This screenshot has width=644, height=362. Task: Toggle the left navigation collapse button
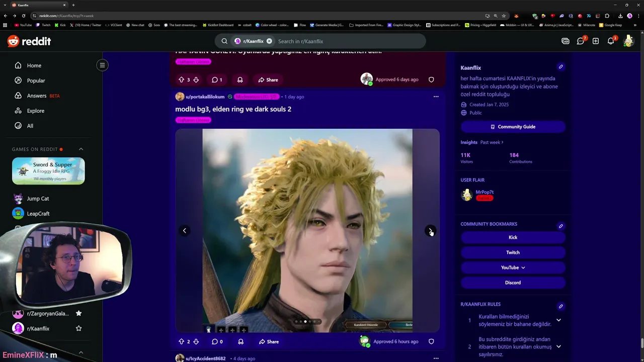pos(102,65)
